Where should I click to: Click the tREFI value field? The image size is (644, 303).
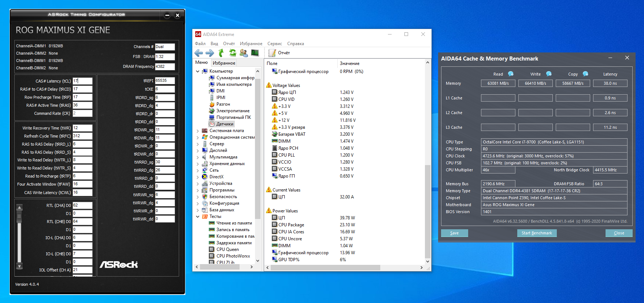pyautogui.click(x=165, y=81)
